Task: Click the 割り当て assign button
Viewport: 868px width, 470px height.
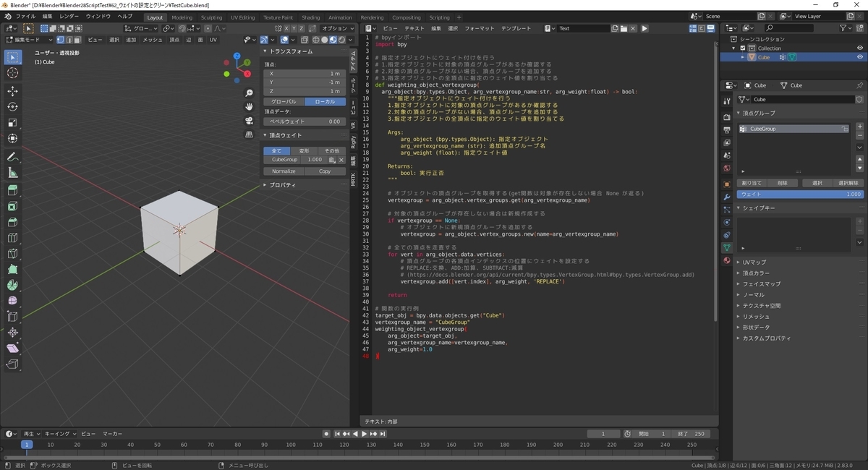Action: coord(752,183)
